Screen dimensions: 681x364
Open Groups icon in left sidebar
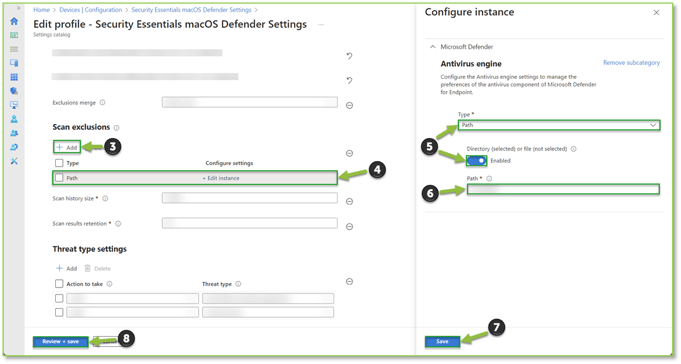14,133
